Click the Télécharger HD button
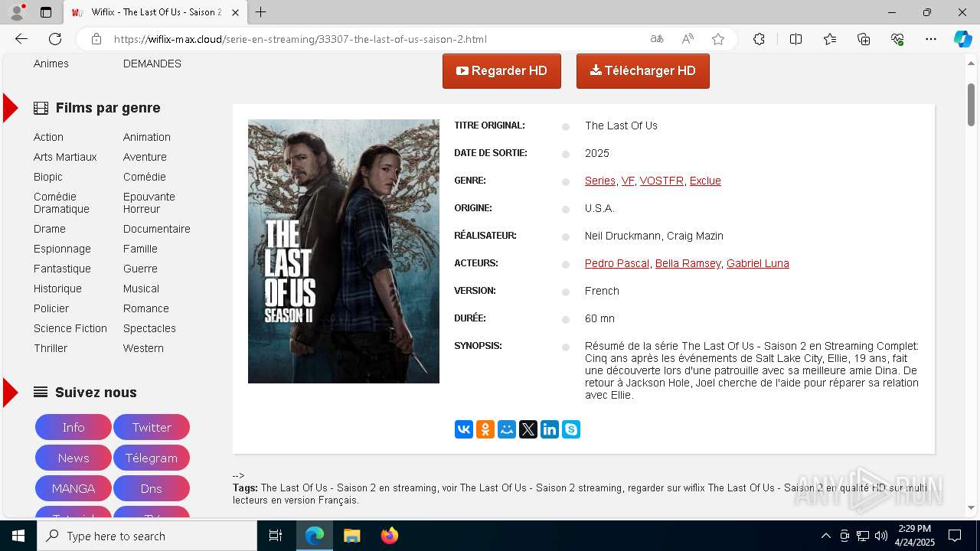980x551 pixels. [643, 71]
